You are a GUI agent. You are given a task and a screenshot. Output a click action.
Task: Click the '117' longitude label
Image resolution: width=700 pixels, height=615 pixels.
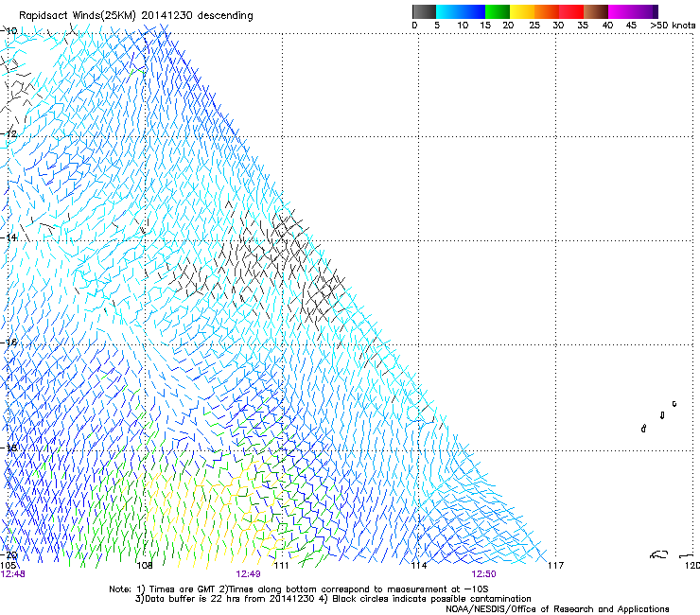pos(556,566)
